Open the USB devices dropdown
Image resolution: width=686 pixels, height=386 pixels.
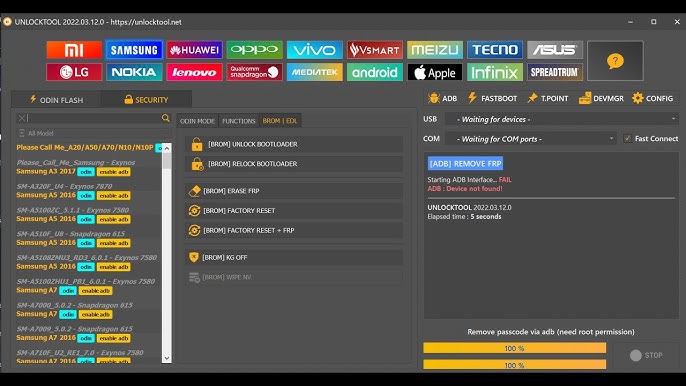pyautogui.click(x=562, y=119)
